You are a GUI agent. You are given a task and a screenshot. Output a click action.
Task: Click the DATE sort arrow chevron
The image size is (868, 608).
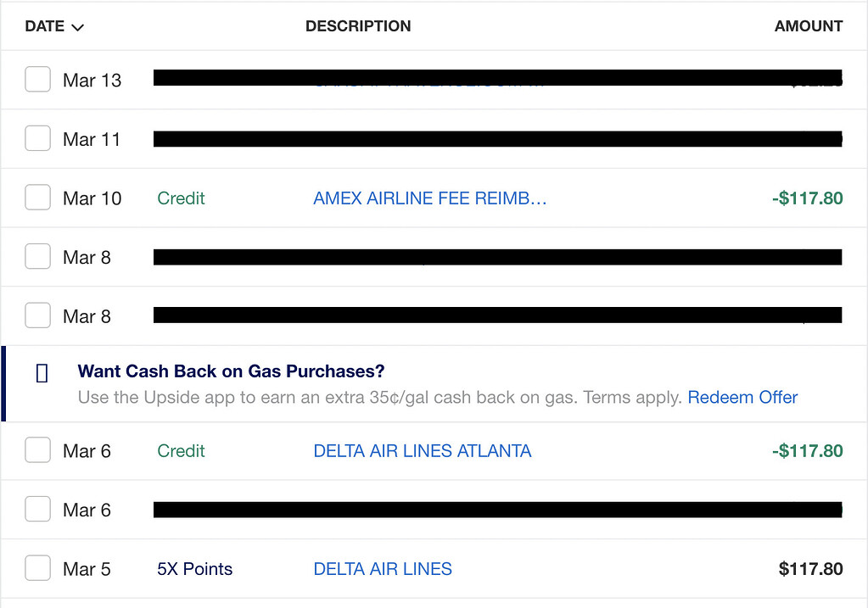tap(78, 27)
